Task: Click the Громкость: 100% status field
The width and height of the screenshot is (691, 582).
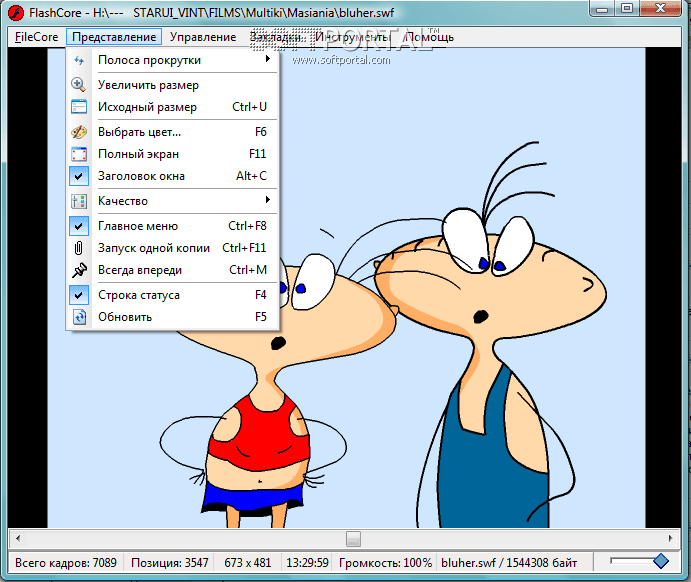Action: coord(385,563)
